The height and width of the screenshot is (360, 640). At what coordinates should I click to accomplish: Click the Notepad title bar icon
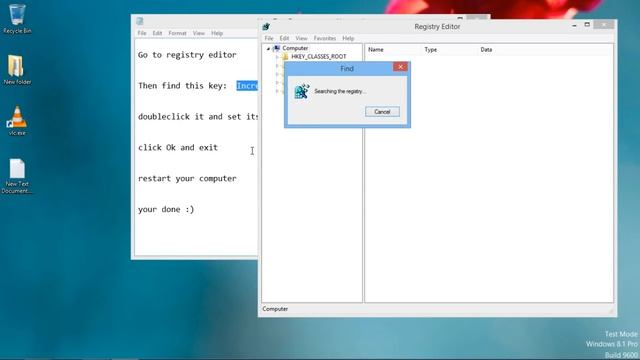(140, 21)
